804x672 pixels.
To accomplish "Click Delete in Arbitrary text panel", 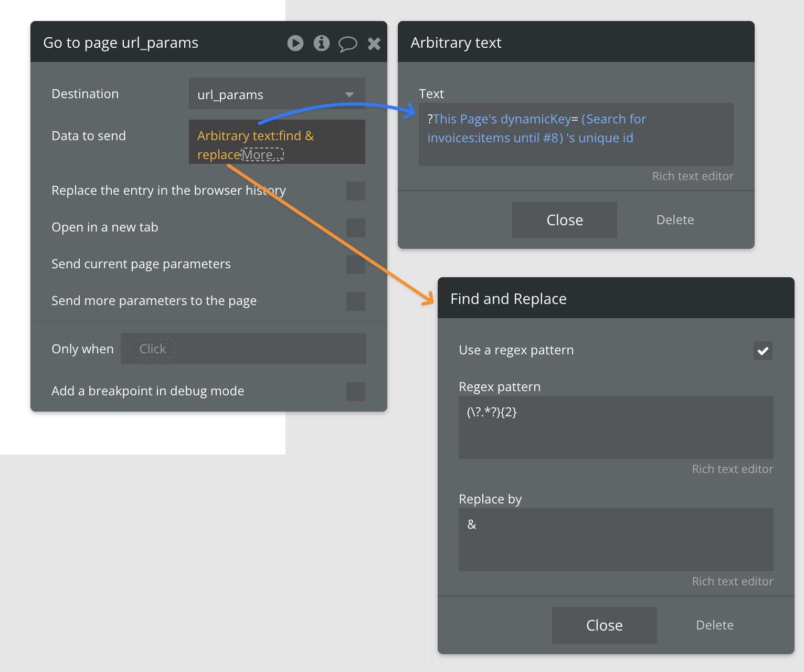I will pyautogui.click(x=675, y=220).
